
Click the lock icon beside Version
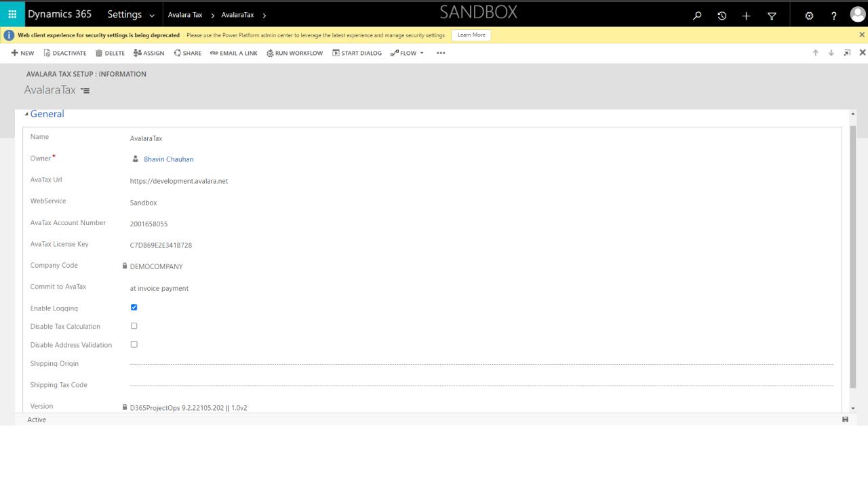[125, 407]
